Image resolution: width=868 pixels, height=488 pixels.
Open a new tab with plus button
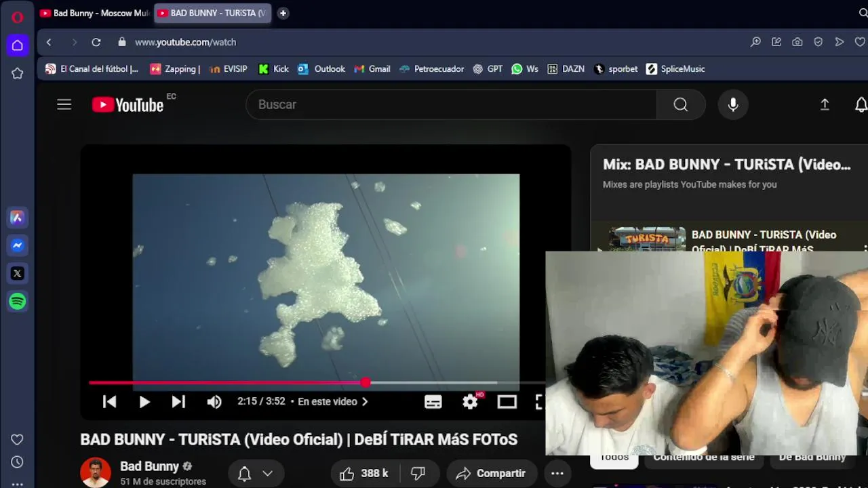point(283,13)
